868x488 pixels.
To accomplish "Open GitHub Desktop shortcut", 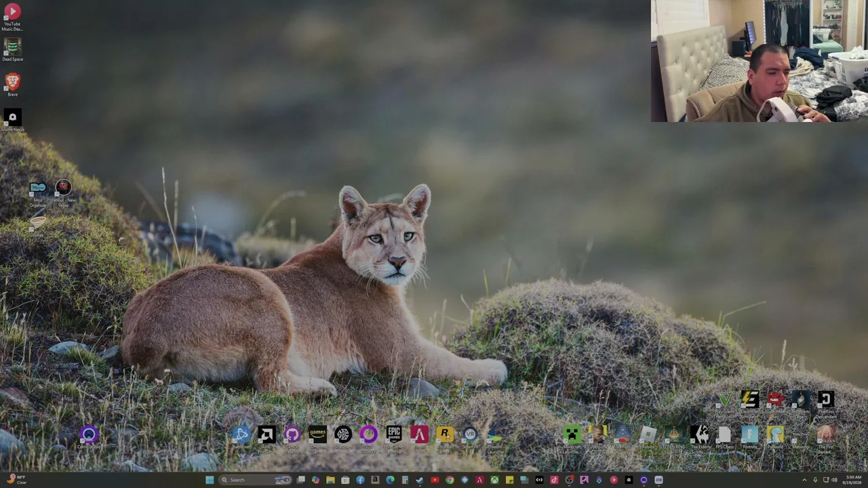I will [292, 439].
